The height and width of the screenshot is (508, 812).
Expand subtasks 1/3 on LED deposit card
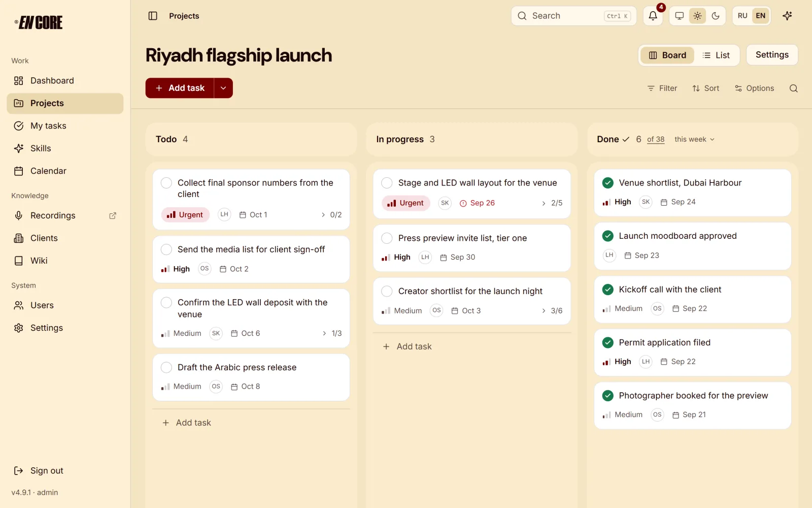point(332,333)
